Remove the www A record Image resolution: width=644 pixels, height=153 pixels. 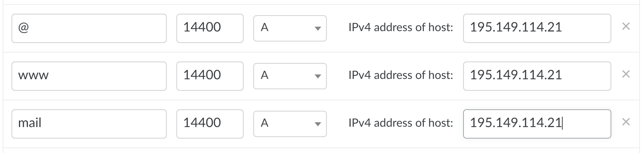coord(626,74)
